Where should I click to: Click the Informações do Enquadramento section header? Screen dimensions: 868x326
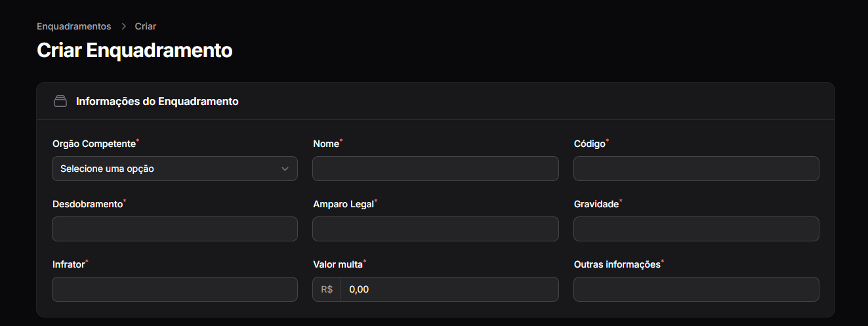click(157, 102)
